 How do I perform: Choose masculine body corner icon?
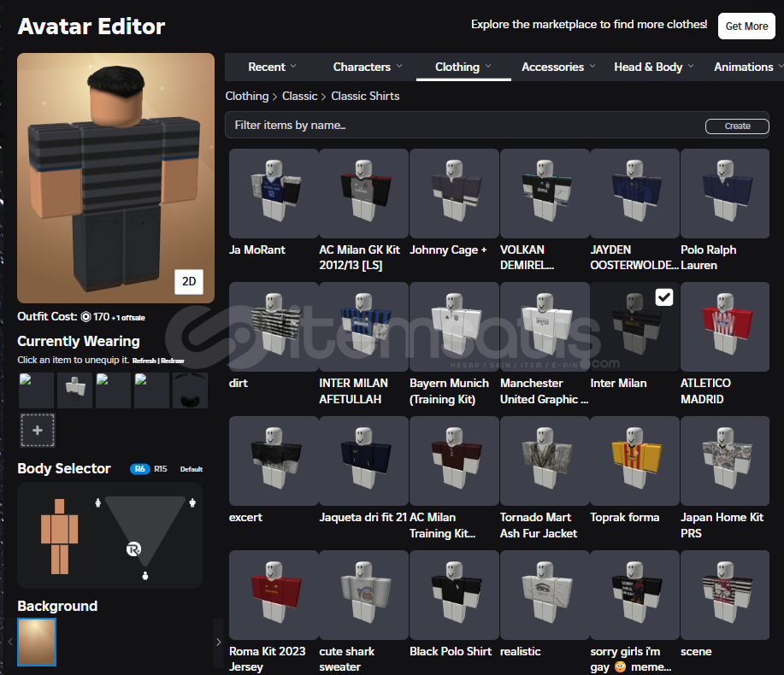(x=192, y=502)
